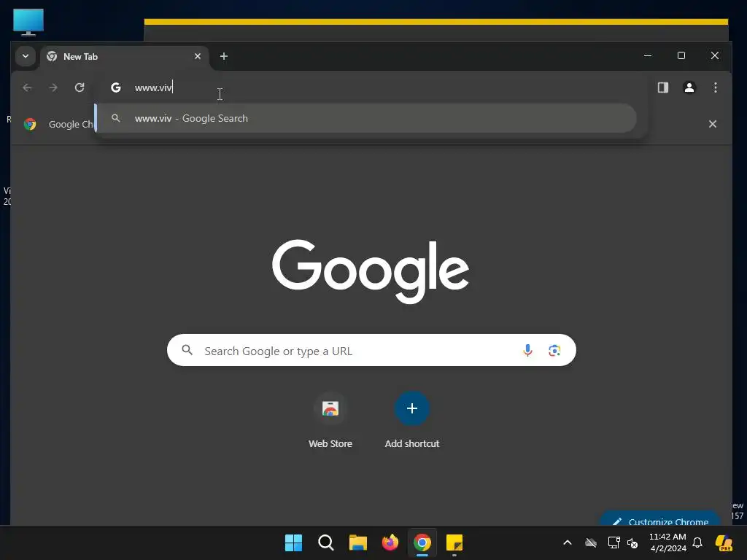Image resolution: width=747 pixels, height=560 pixels.
Task: Go back with the back arrow
Action: (27, 87)
